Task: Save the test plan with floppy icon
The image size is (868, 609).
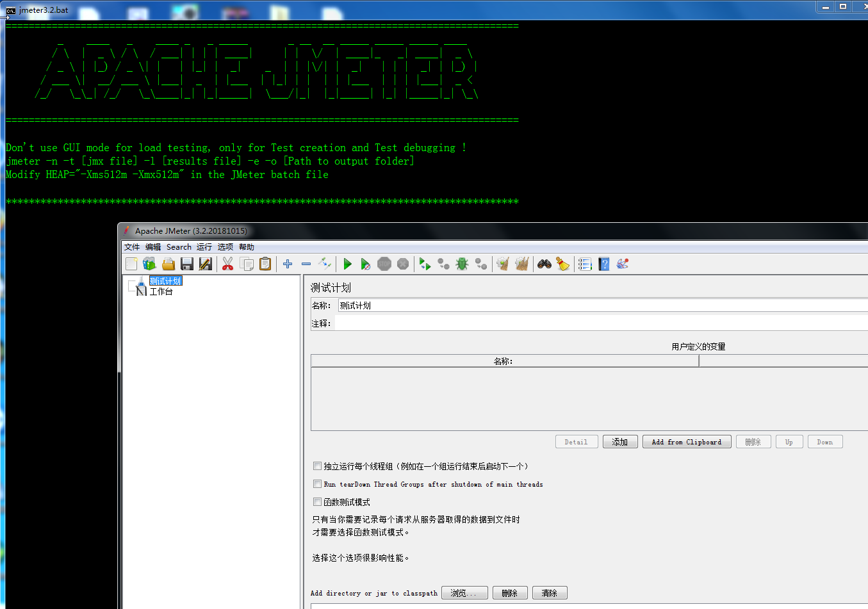Action: (187, 264)
